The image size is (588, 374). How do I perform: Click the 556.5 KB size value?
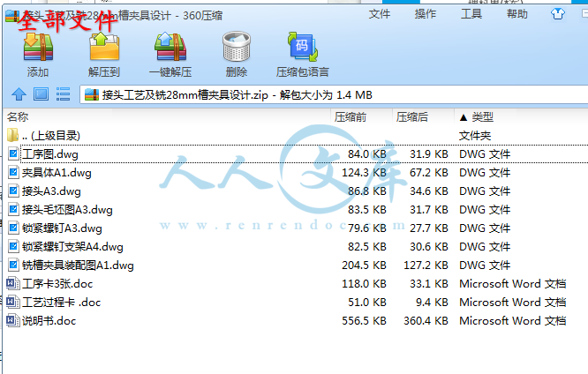(364, 321)
